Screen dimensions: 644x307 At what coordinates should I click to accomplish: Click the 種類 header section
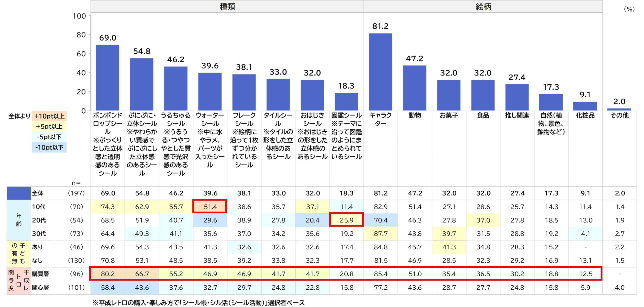coord(227,7)
